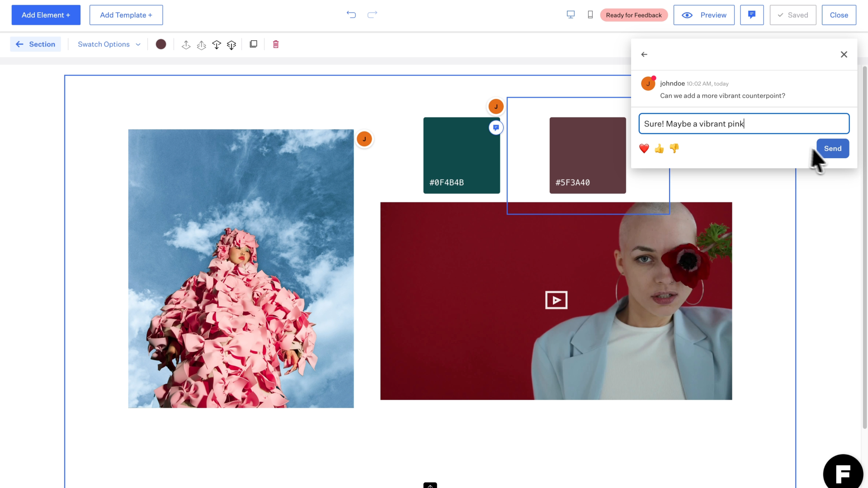Click the undo arrow icon

(351, 15)
